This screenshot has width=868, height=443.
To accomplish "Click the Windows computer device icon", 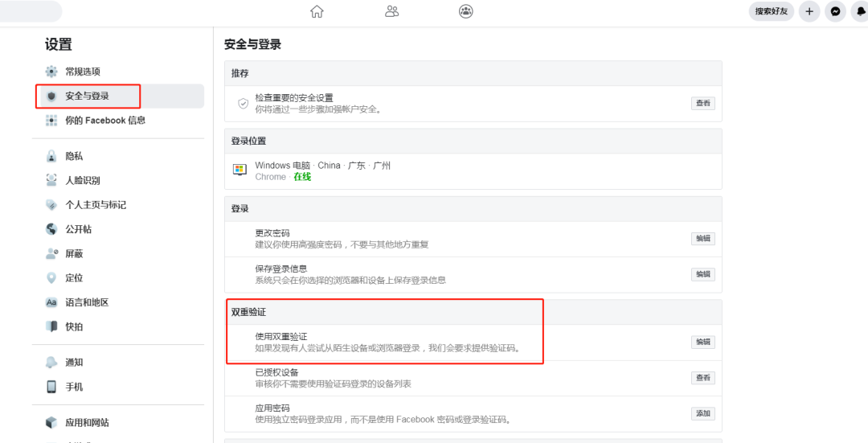I will pyautogui.click(x=240, y=170).
